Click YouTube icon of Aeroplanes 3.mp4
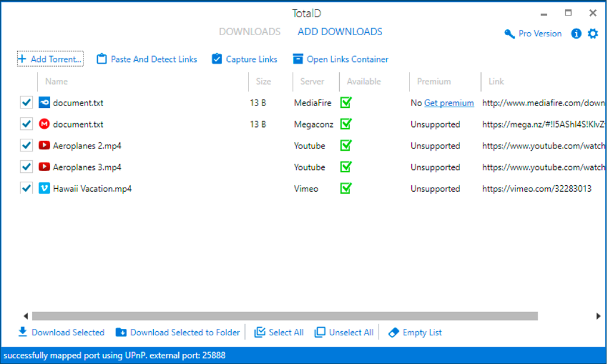Screen dimensions: 608x364 tap(44, 167)
